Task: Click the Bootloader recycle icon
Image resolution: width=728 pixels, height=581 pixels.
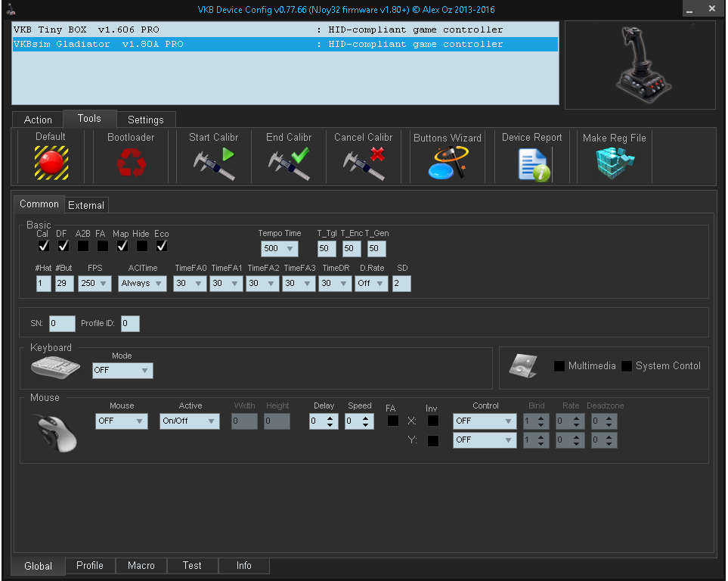Action: pos(131,162)
